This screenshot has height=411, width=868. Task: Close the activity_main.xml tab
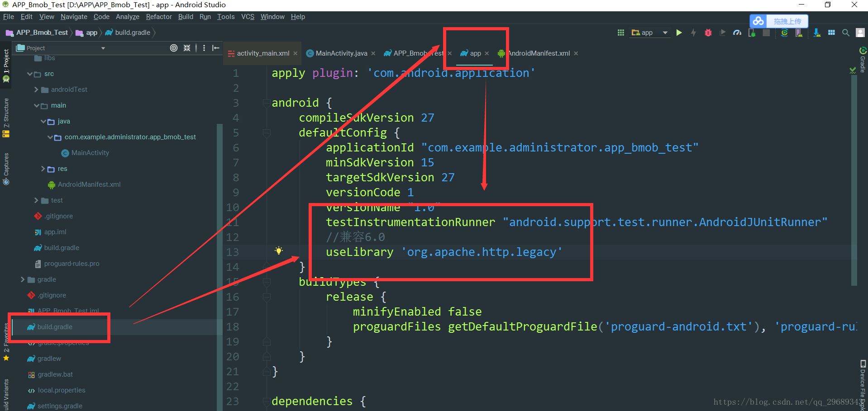click(x=296, y=53)
